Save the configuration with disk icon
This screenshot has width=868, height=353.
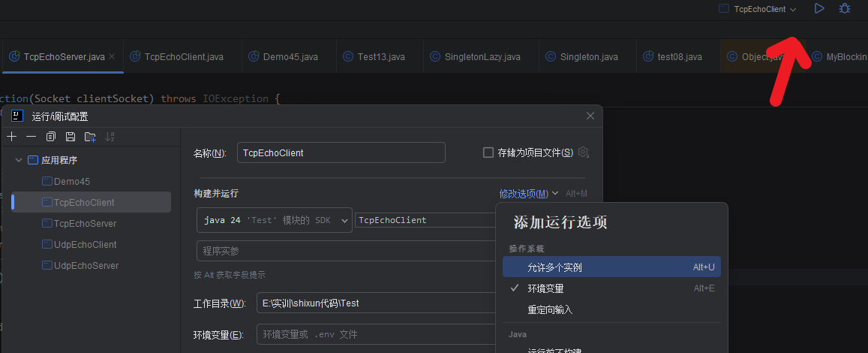tap(71, 137)
